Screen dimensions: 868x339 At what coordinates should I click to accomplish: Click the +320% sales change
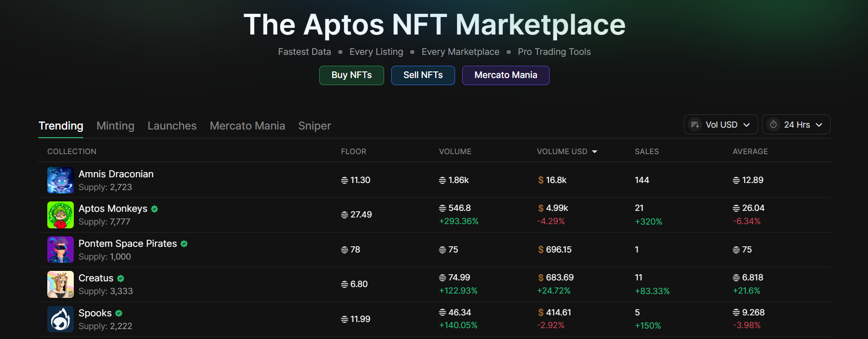coord(649,222)
